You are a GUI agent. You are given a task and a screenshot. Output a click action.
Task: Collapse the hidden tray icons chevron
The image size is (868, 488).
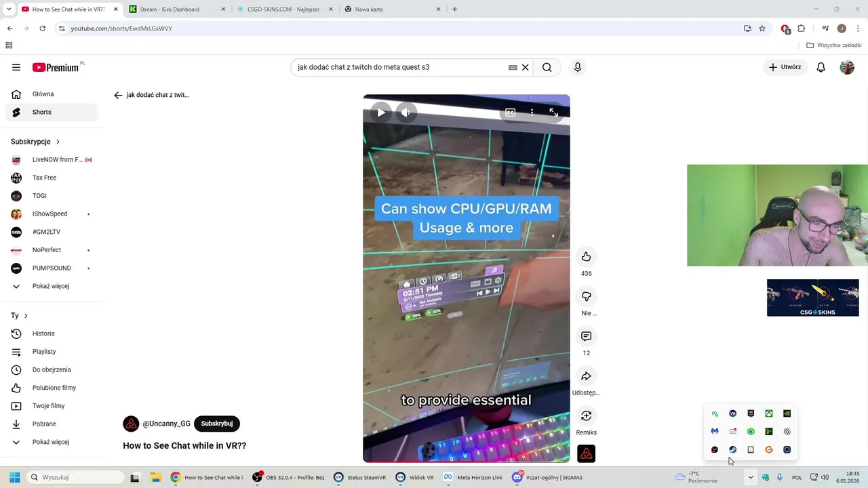[751, 477]
